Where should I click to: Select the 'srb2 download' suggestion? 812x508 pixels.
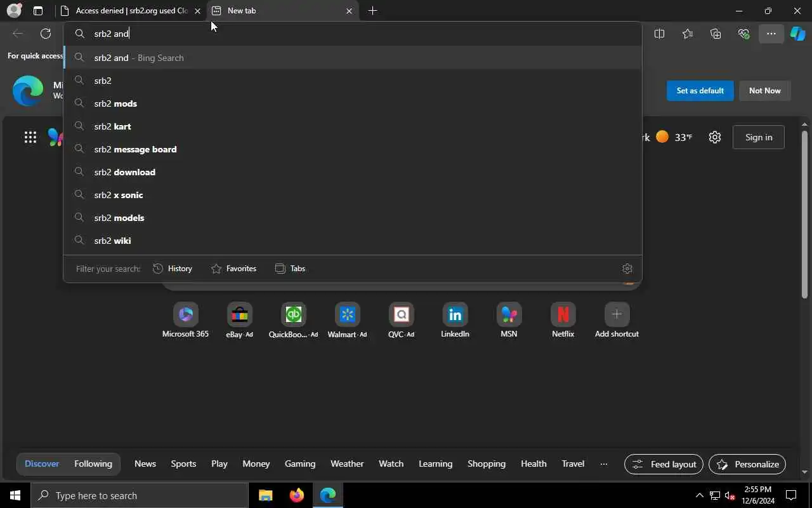click(x=352, y=172)
